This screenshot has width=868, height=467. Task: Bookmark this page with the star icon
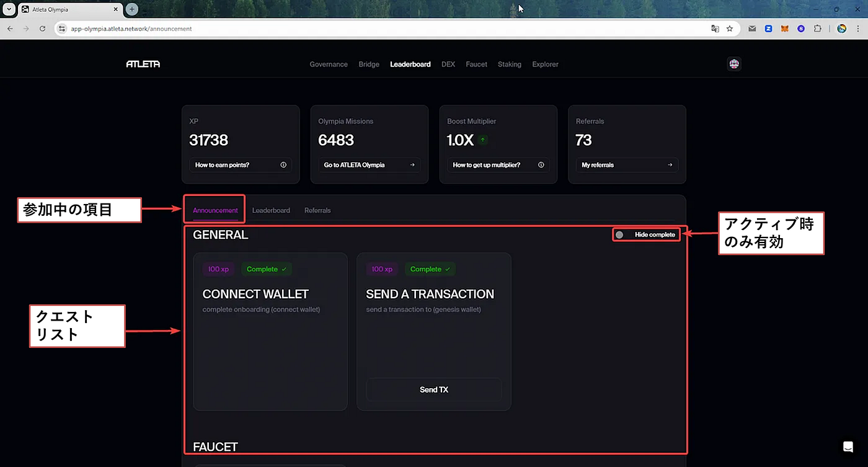730,29
